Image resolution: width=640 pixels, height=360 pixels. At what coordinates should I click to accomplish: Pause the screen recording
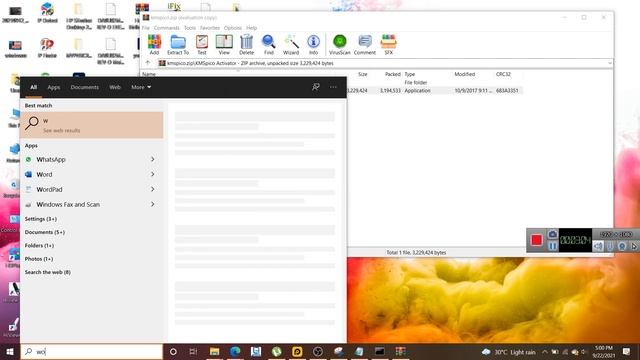(553, 246)
